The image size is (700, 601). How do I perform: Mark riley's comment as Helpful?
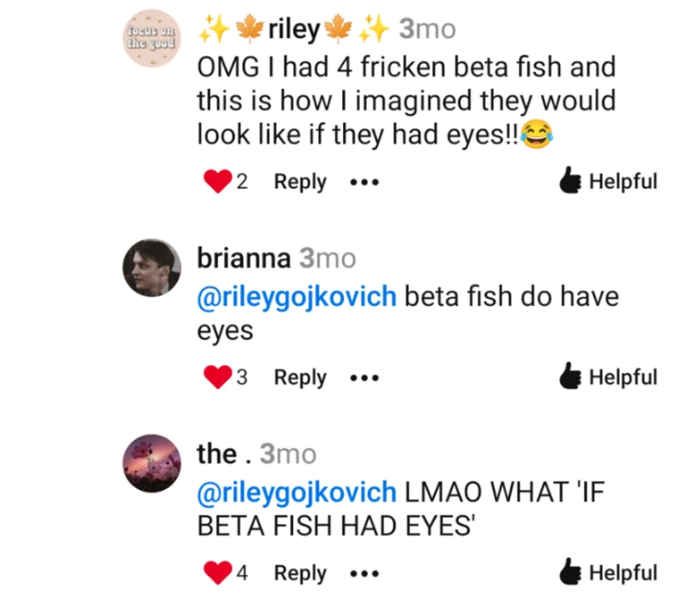[x=608, y=182]
